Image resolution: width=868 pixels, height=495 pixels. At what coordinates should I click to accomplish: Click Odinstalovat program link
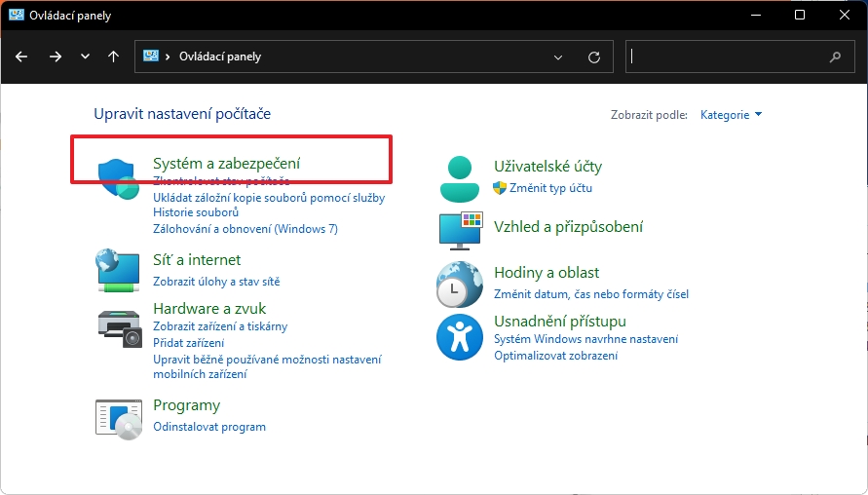209,427
